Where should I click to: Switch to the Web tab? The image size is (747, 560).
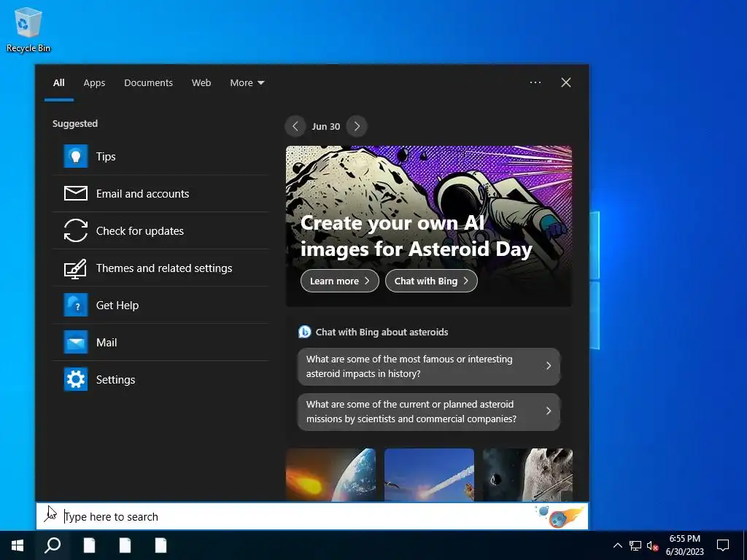(201, 83)
